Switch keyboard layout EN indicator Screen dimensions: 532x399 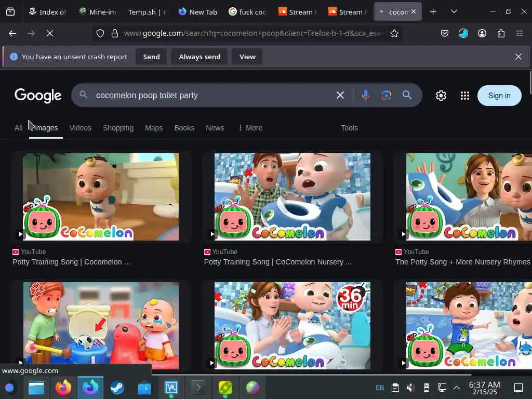(380, 388)
